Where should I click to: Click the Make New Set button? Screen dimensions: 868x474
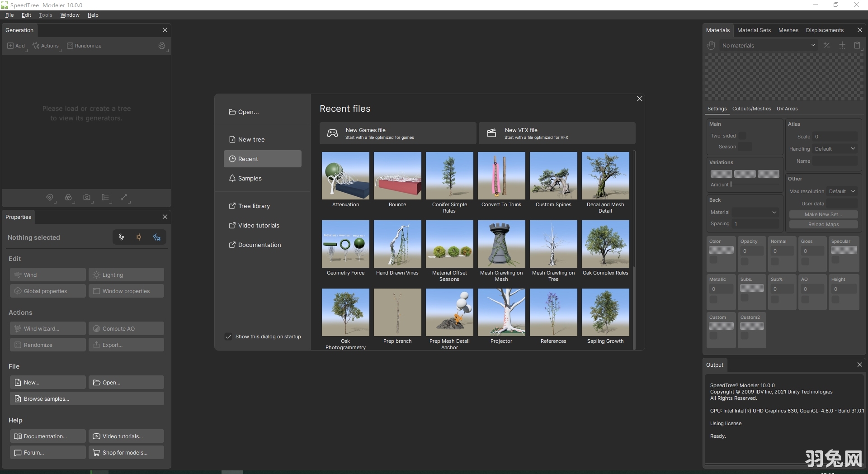823,214
